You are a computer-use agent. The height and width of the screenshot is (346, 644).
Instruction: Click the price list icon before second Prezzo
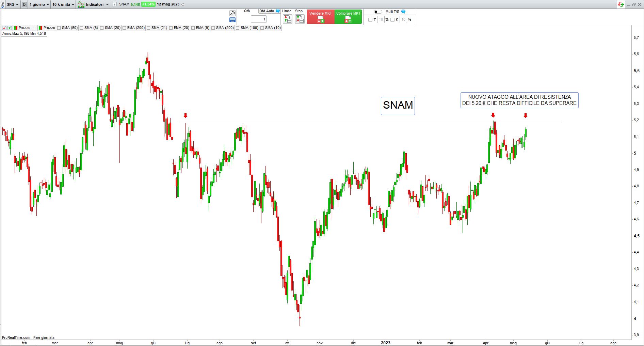tap(34, 28)
